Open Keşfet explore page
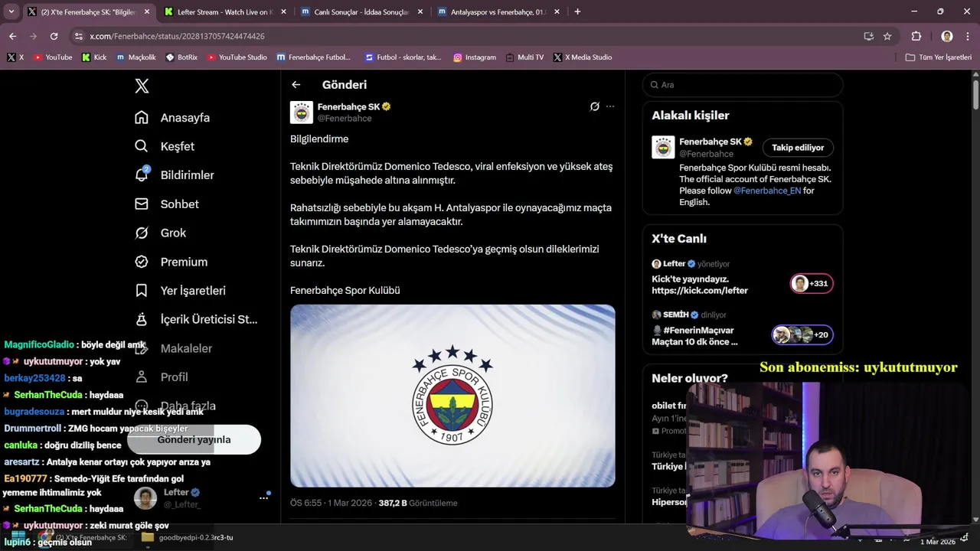This screenshot has width=980, height=551. point(165,146)
